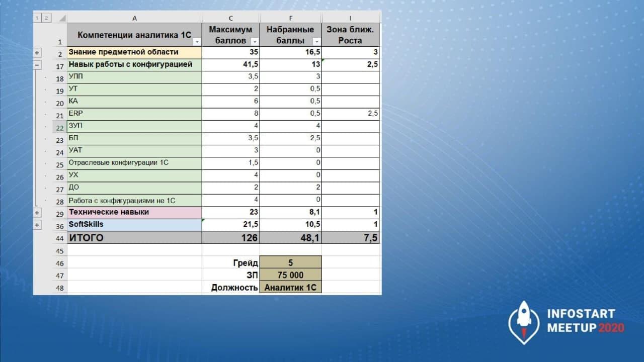The image size is (644, 362).
Task: Select the ERP cell
Action: (134, 114)
